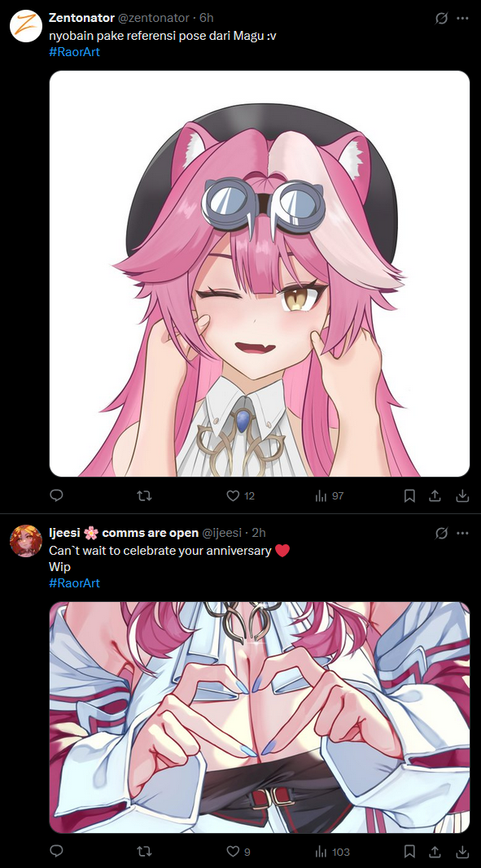Open more options on Zentonator's post
The height and width of the screenshot is (868, 481).
pyautogui.click(x=462, y=18)
